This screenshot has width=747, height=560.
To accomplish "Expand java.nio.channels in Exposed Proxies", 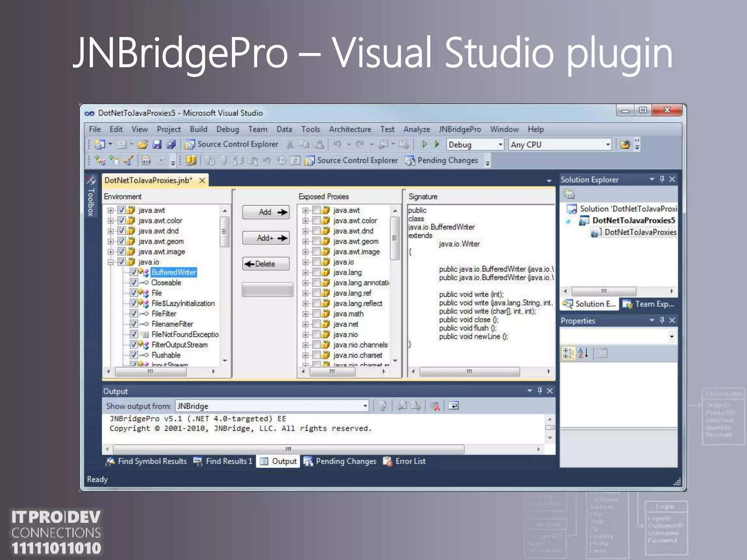I will coord(306,345).
